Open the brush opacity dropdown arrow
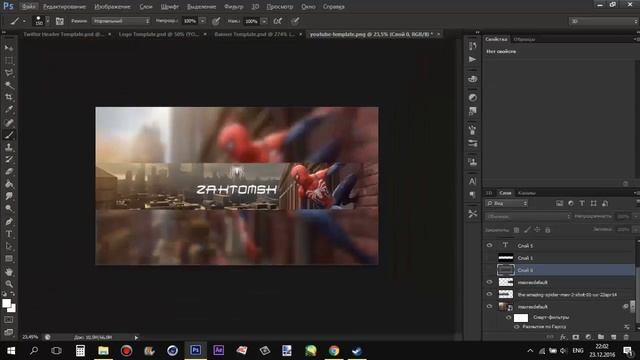This screenshot has height=360, width=640. tap(202, 21)
